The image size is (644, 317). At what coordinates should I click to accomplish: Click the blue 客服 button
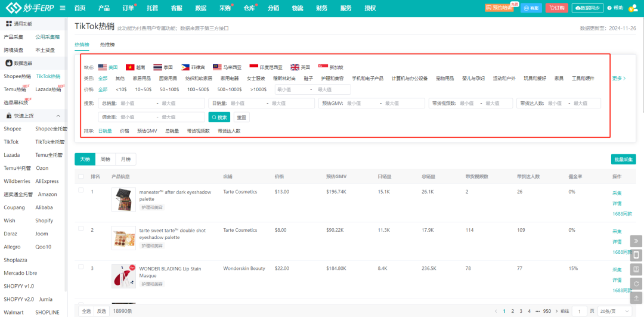pyautogui.click(x=531, y=8)
